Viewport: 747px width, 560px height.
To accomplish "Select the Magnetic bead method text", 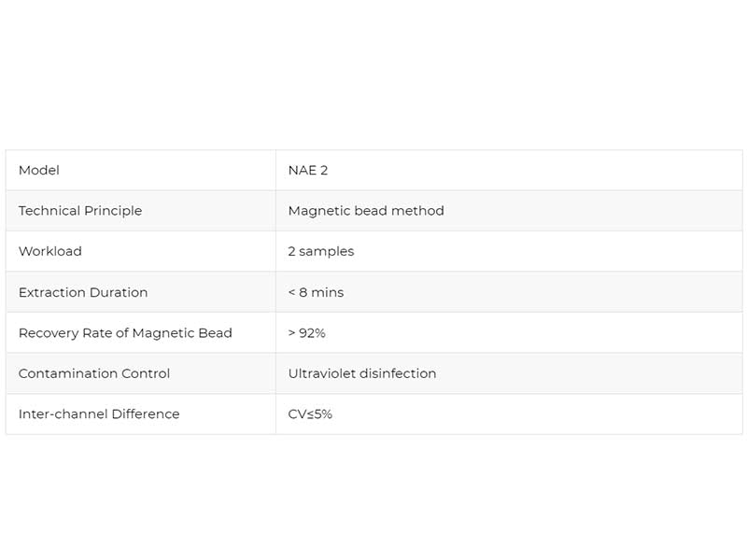I will pos(366,211).
